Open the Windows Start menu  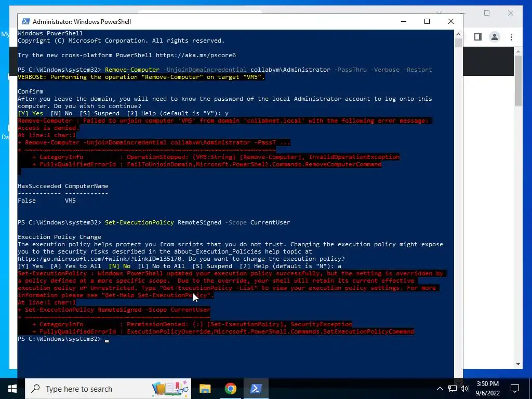point(12,389)
